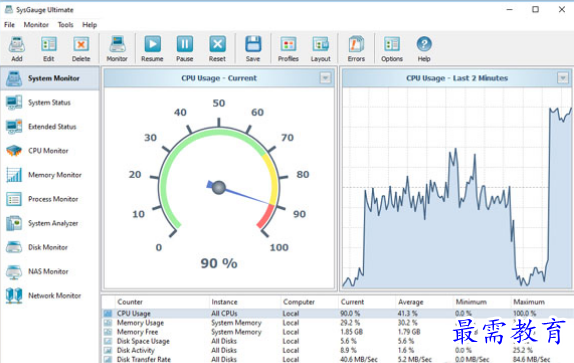Click the CPU usage history line chart

click(x=456, y=188)
